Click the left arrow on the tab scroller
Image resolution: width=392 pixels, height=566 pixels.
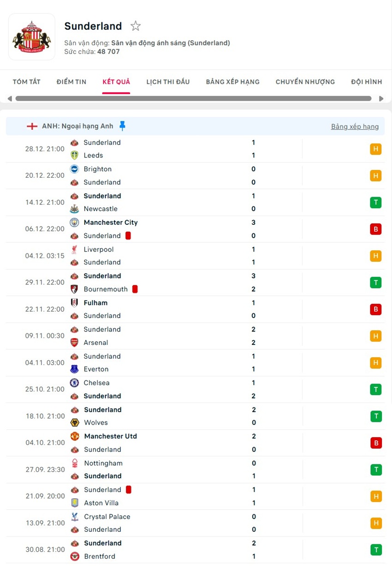9,98
